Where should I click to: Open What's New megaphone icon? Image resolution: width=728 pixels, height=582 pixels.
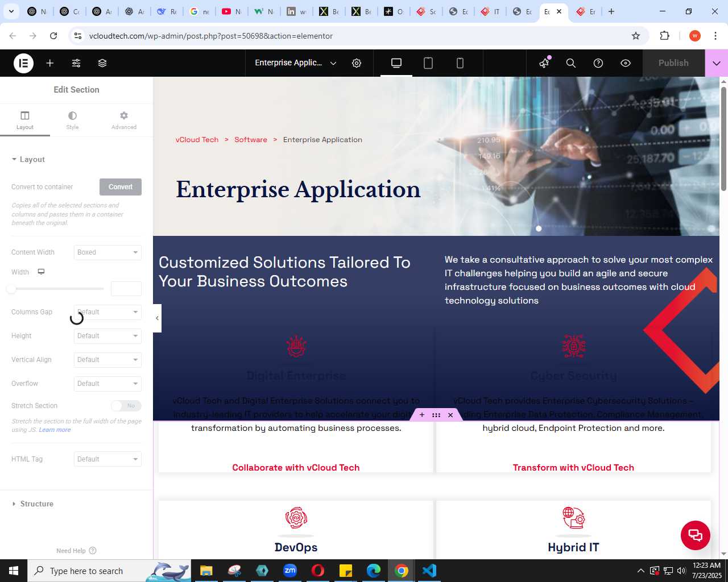(544, 63)
